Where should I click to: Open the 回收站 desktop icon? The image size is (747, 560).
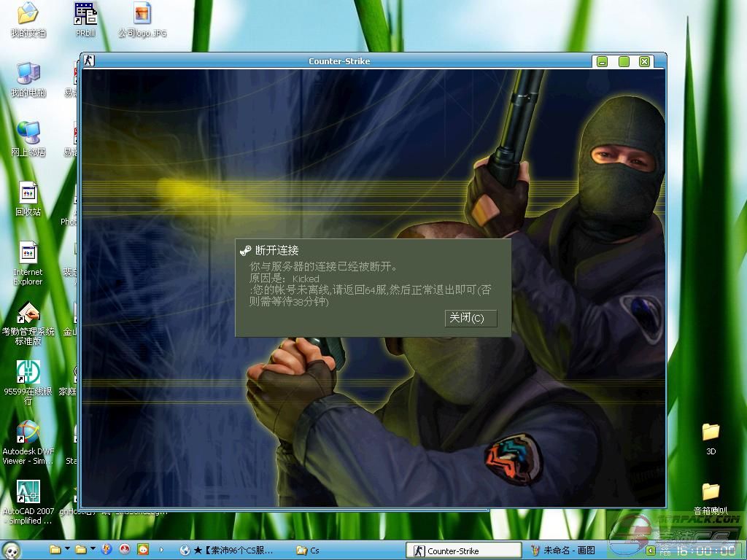pyautogui.click(x=28, y=193)
